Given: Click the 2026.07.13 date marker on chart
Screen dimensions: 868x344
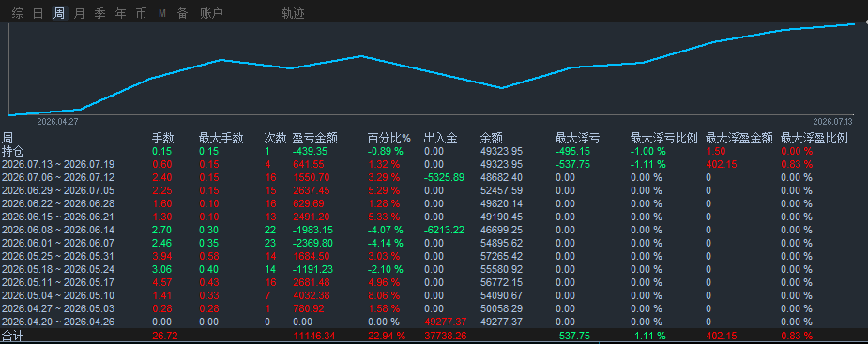Looking at the screenshot, I should point(832,121).
